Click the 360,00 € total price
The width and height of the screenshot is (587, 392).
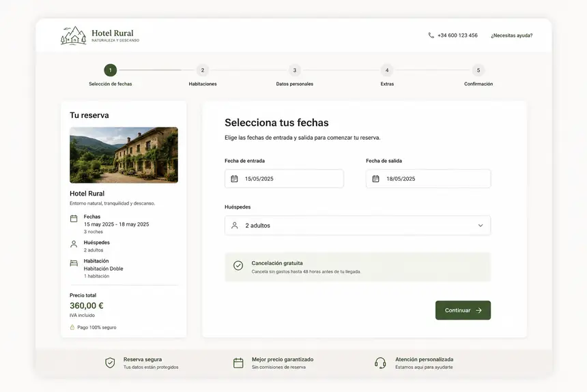[87, 305]
